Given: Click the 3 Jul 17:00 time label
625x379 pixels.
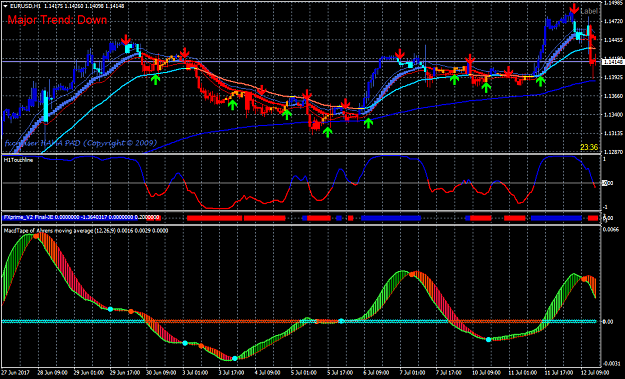Looking at the screenshot, I should [232, 373].
